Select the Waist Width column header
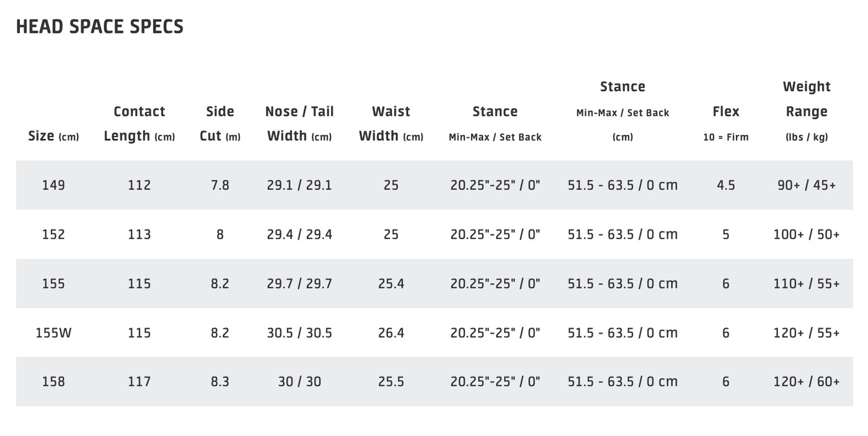Screen dimensions: 868x436 (391, 124)
